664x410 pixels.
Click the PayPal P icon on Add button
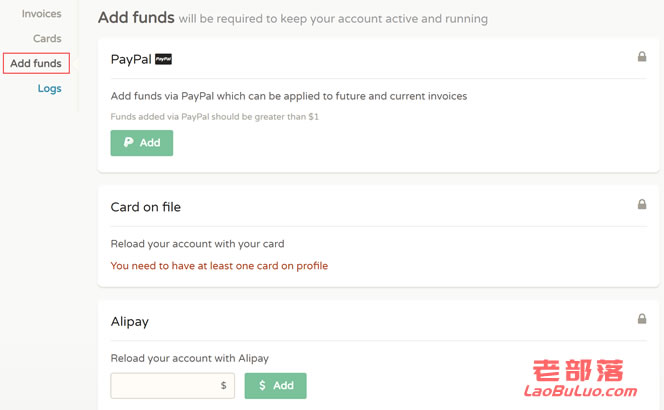129,142
